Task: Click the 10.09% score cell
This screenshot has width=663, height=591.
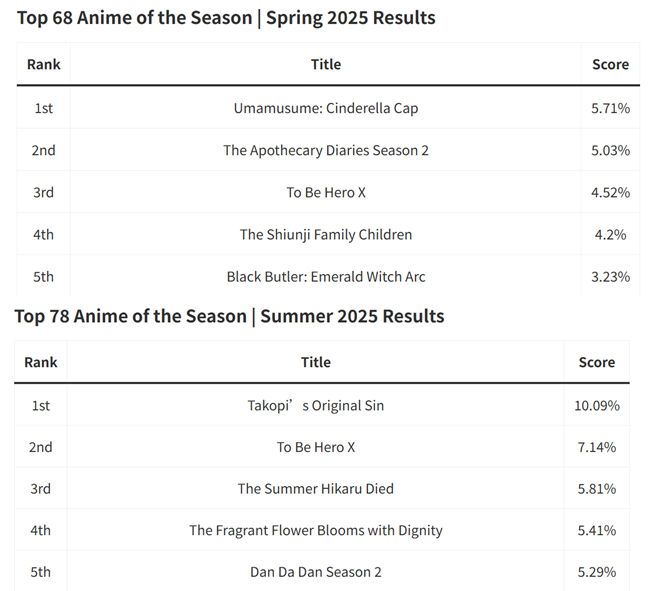Action: coord(597,405)
